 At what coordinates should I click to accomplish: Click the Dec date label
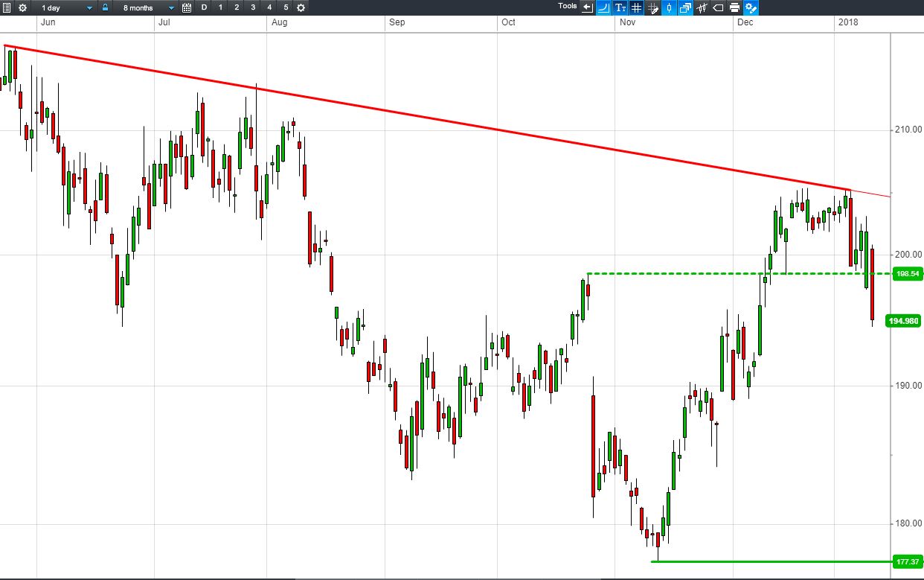[x=745, y=22]
